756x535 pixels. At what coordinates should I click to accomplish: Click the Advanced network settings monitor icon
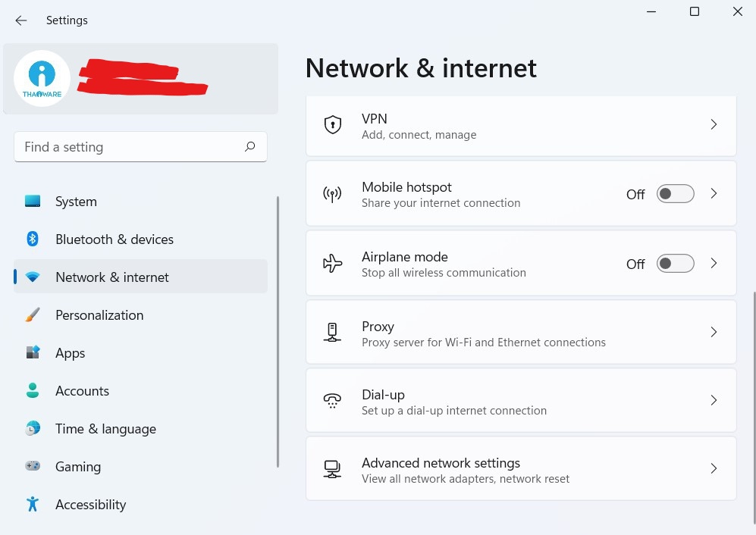pyautogui.click(x=332, y=469)
